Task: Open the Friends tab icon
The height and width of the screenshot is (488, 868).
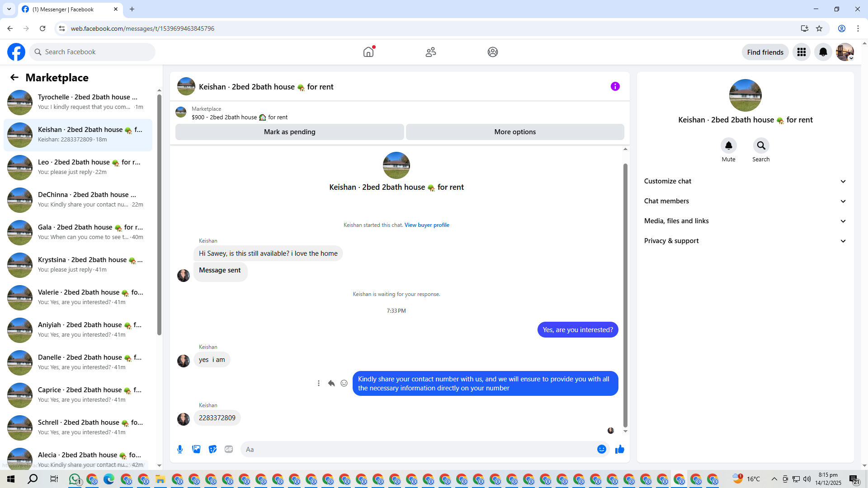Action: point(430,52)
